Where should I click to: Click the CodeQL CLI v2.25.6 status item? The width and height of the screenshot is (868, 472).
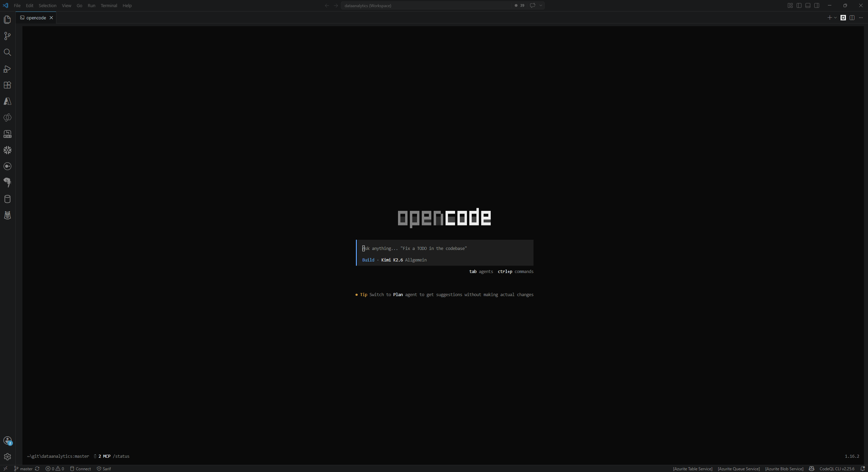(837, 469)
